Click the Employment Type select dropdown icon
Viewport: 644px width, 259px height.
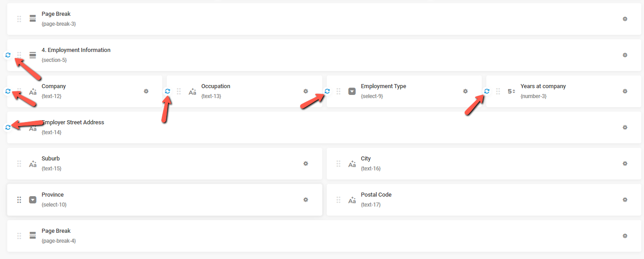(352, 91)
